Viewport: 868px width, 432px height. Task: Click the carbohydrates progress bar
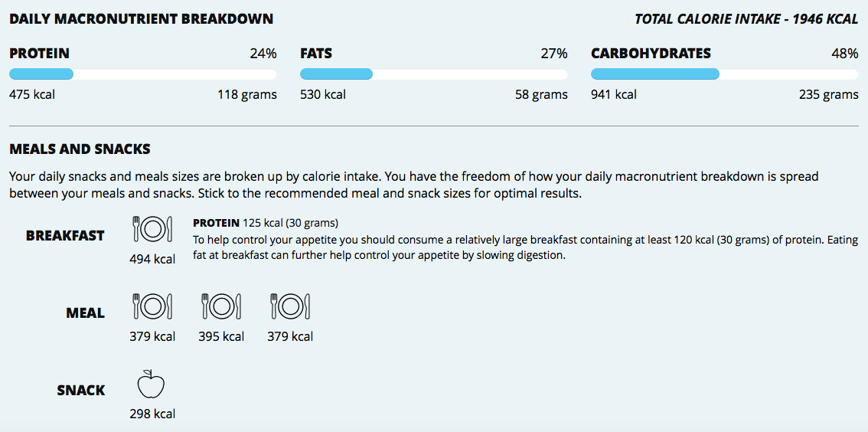click(x=725, y=74)
